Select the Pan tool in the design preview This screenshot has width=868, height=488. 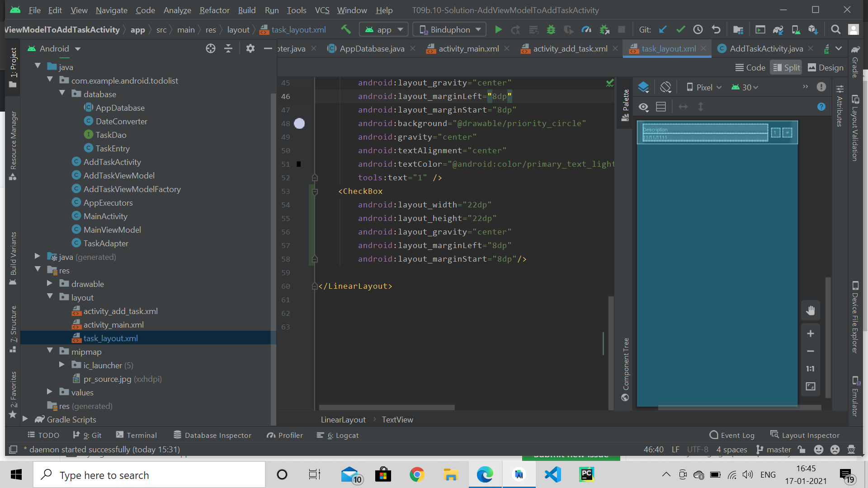point(810,310)
